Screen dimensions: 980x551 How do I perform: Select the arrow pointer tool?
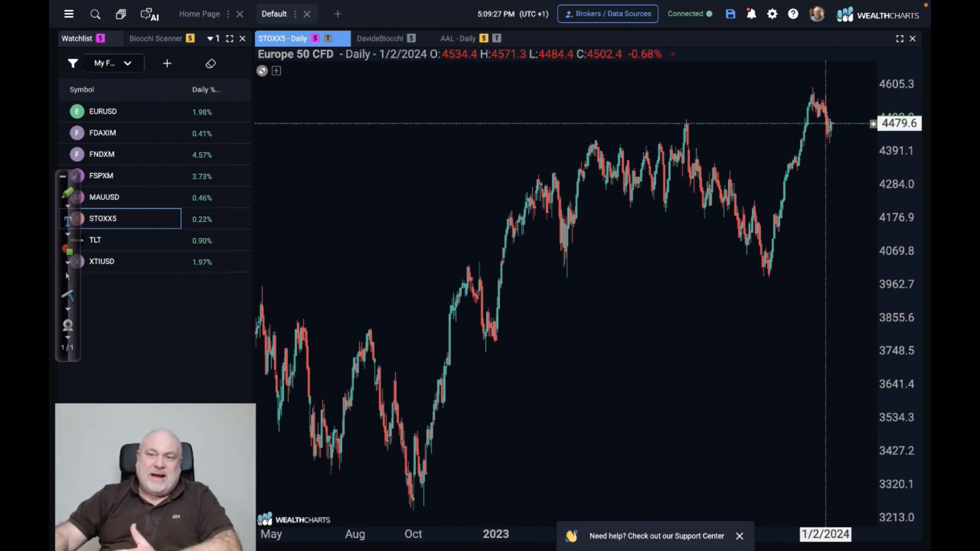pos(67,276)
